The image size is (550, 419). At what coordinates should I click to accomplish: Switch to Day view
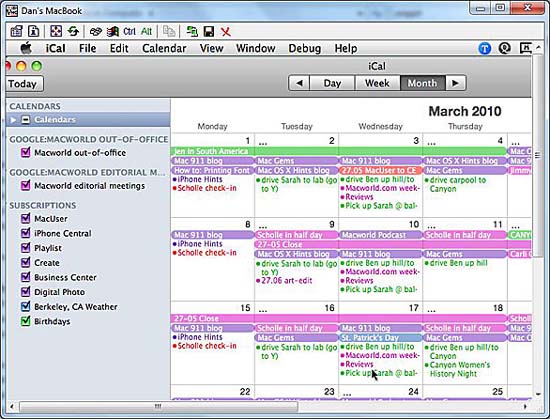pos(332,83)
